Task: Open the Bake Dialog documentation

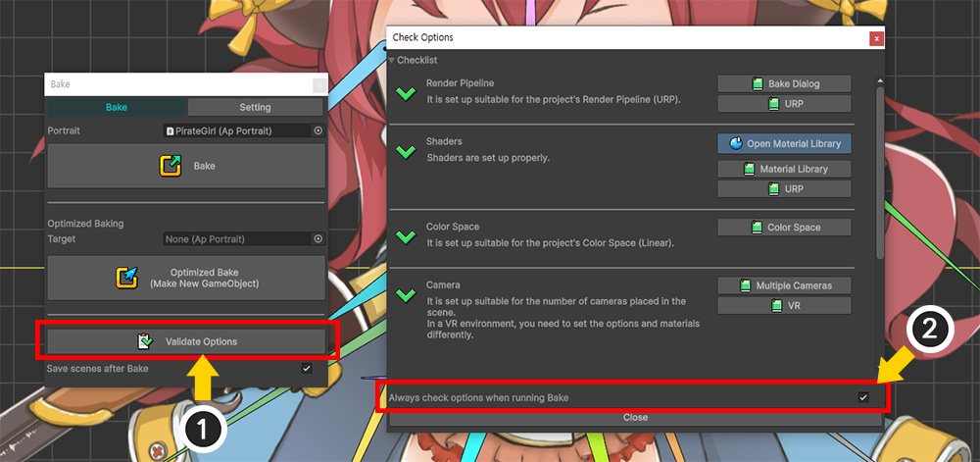Action: coord(784,83)
